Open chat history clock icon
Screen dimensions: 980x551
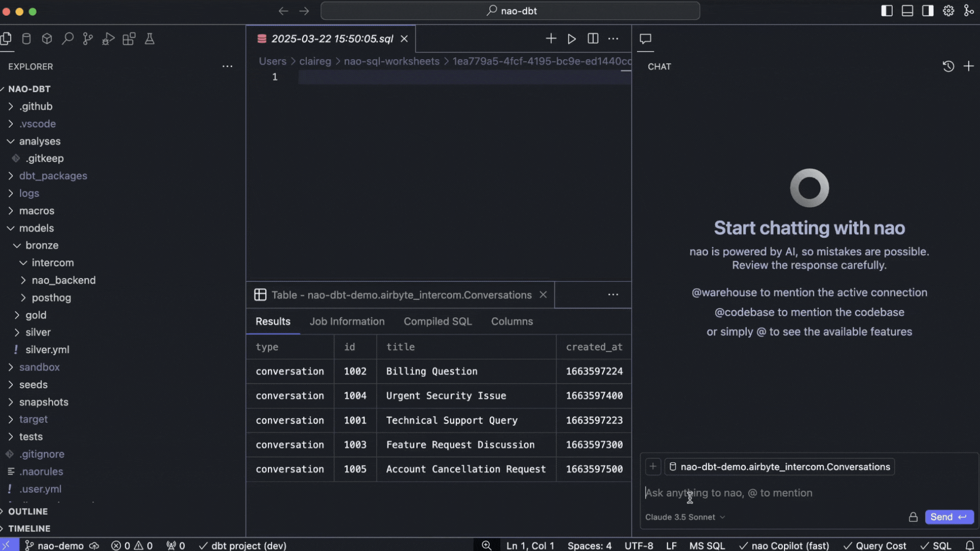click(x=948, y=66)
